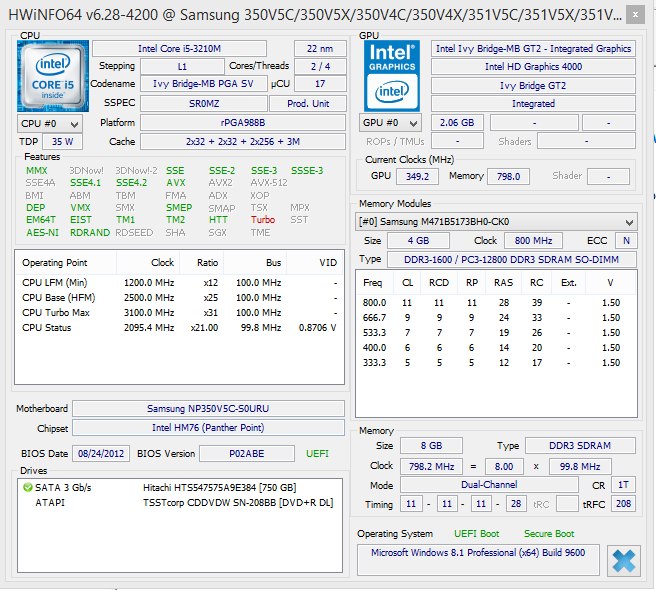Click the DDR3 SDRAM memory type field
Image resolution: width=656 pixels, height=590 pixels.
(580, 446)
